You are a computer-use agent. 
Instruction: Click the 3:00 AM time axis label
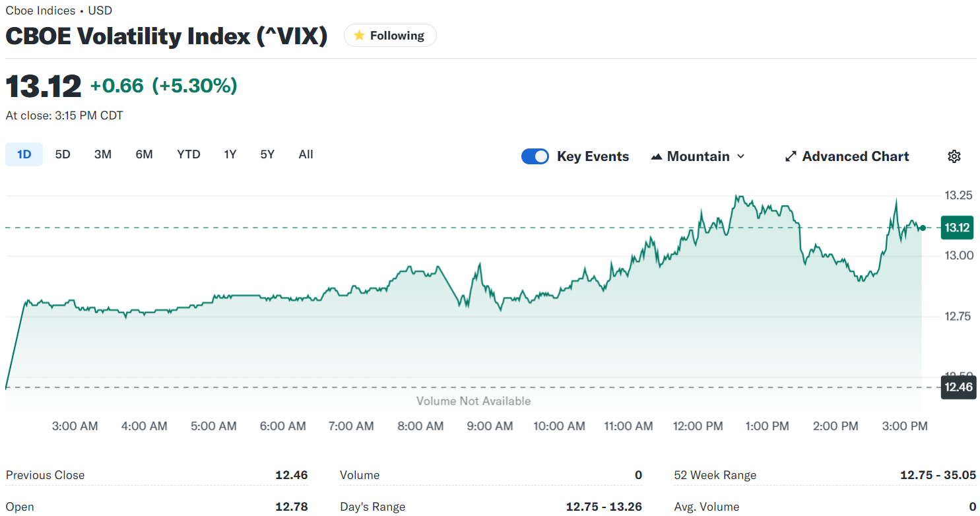click(x=75, y=426)
